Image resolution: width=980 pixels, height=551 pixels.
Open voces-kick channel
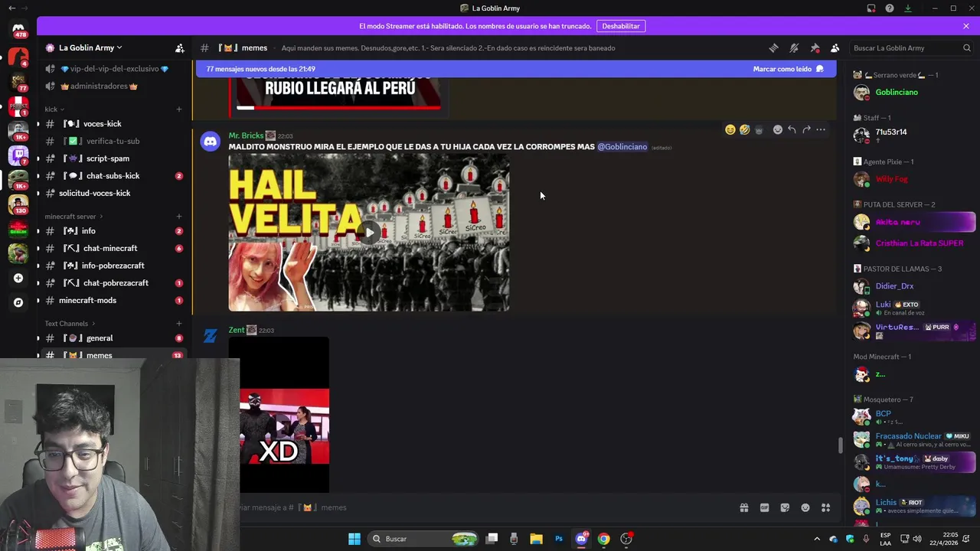[113, 124]
